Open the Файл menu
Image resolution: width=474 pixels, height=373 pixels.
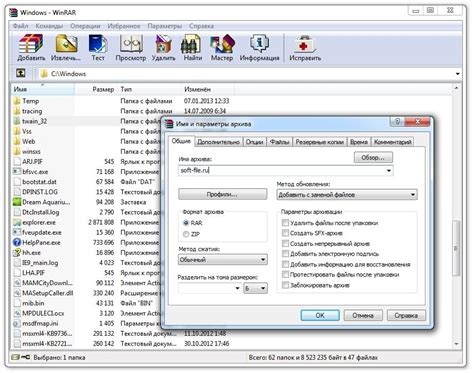pyautogui.click(x=20, y=26)
